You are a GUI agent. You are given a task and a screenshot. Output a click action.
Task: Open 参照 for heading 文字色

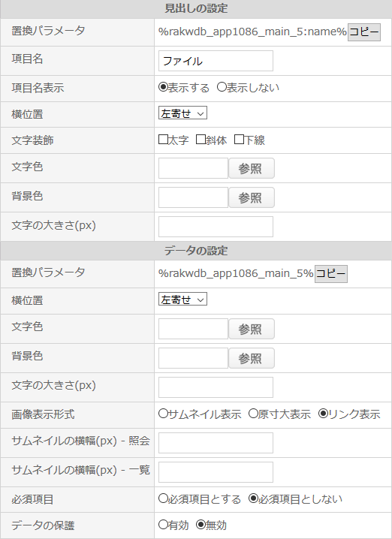tap(252, 168)
